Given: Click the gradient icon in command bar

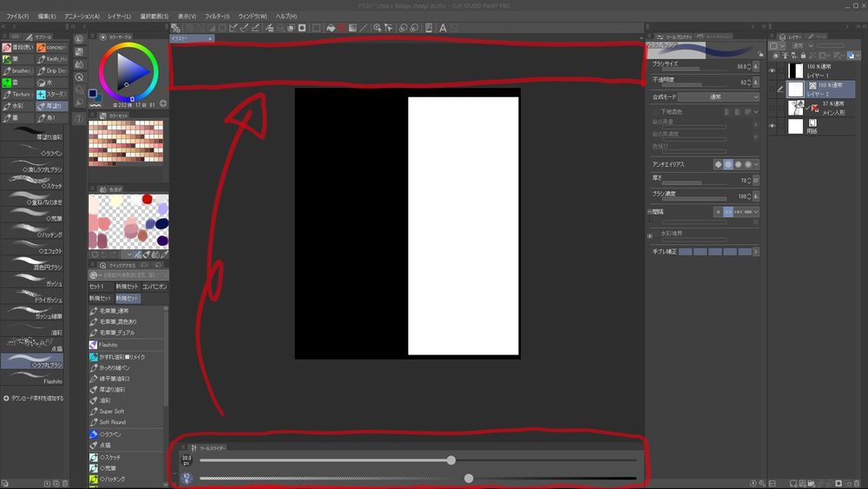Looking at the screenshot, I should [352, 28].
